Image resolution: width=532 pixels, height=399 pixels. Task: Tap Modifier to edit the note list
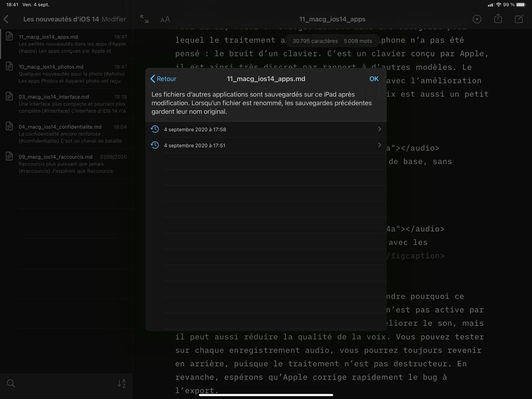(x=115, y=19)
